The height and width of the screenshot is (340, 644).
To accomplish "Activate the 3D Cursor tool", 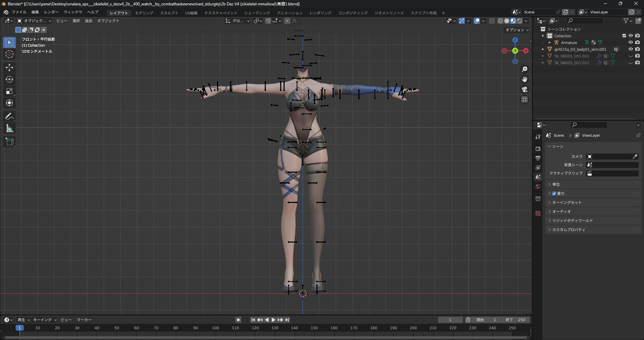I will click(x=9, y=54).
